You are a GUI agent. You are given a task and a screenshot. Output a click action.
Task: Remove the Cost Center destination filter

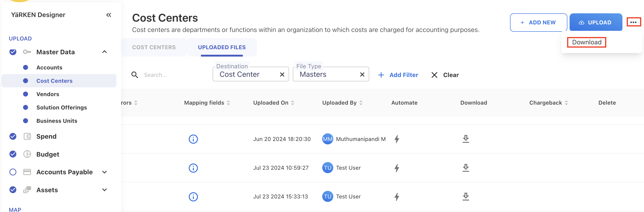tap(282, 74)
